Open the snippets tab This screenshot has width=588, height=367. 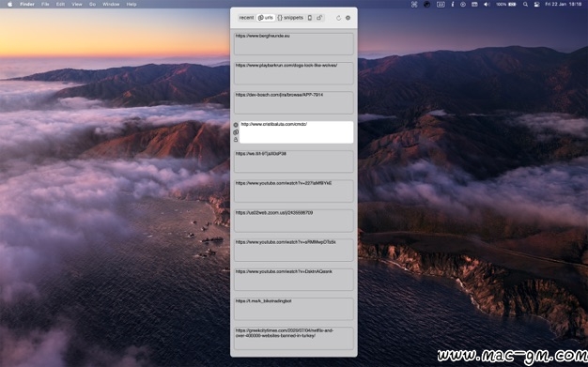pos(290,18)
